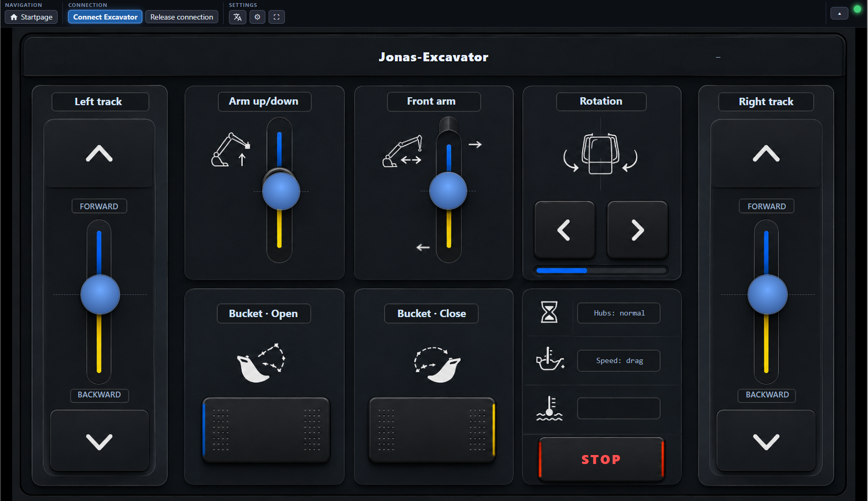Click Release connection button
Screen dimensions: 868x501
[182, 17]
